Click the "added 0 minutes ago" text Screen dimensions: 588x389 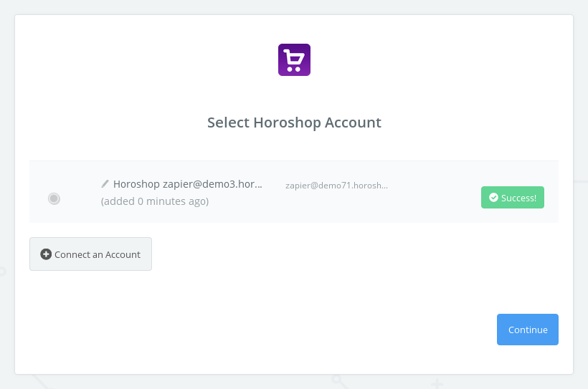(155, 201)
